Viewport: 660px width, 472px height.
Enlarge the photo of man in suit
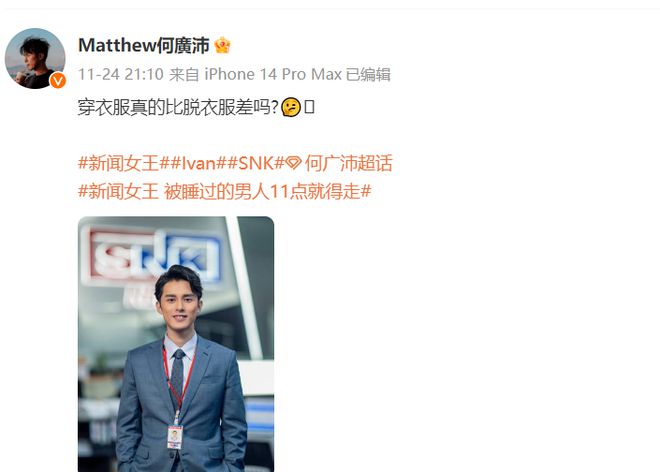(x=176, y=344)
